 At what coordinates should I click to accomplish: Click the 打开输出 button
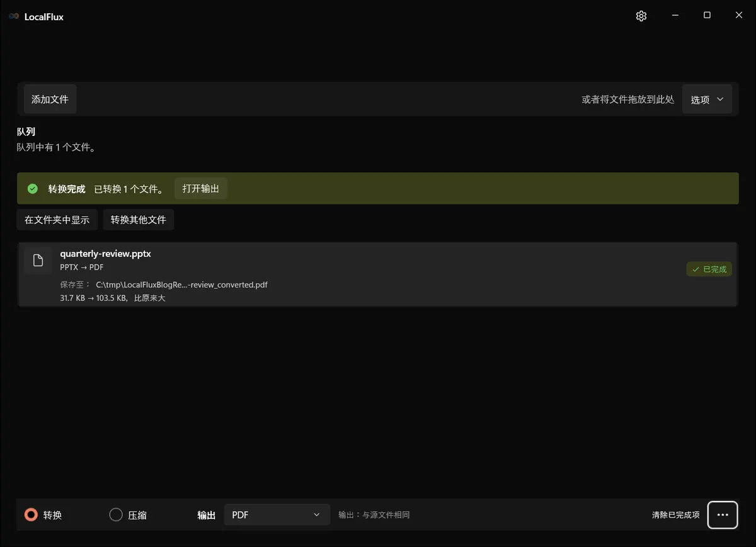[201, 189]
